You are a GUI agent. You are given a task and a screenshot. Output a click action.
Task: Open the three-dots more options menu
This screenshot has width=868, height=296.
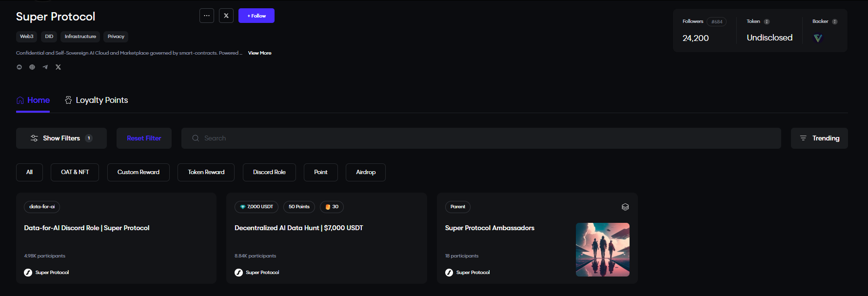[207, 16]
